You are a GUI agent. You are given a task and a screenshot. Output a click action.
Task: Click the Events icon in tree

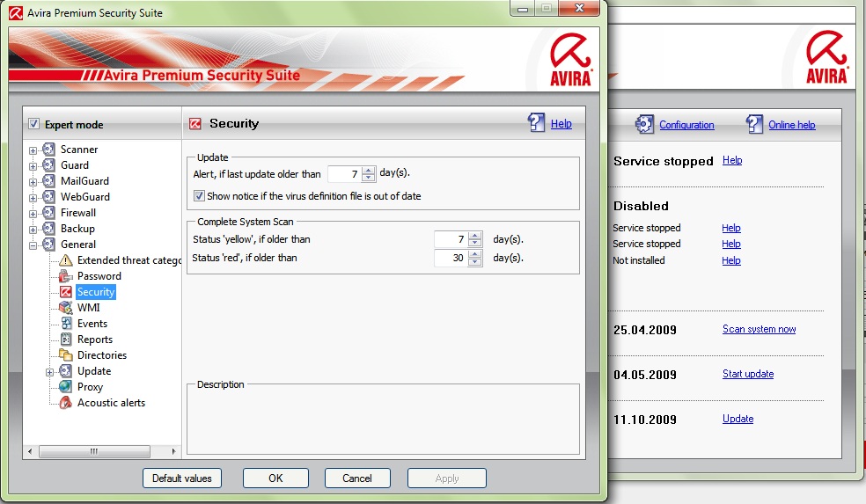pyautogui.click(x=66, y=324)
